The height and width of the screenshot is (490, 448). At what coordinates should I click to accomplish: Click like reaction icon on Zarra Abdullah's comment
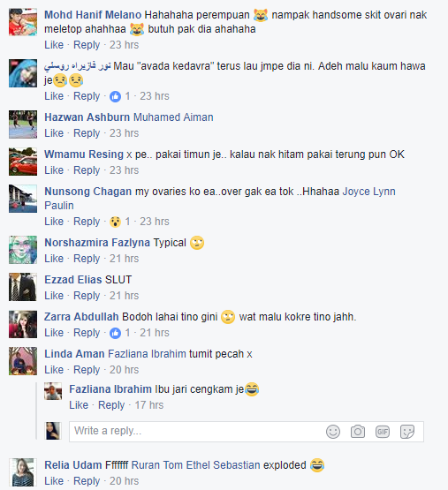click(x=115, y=333)
